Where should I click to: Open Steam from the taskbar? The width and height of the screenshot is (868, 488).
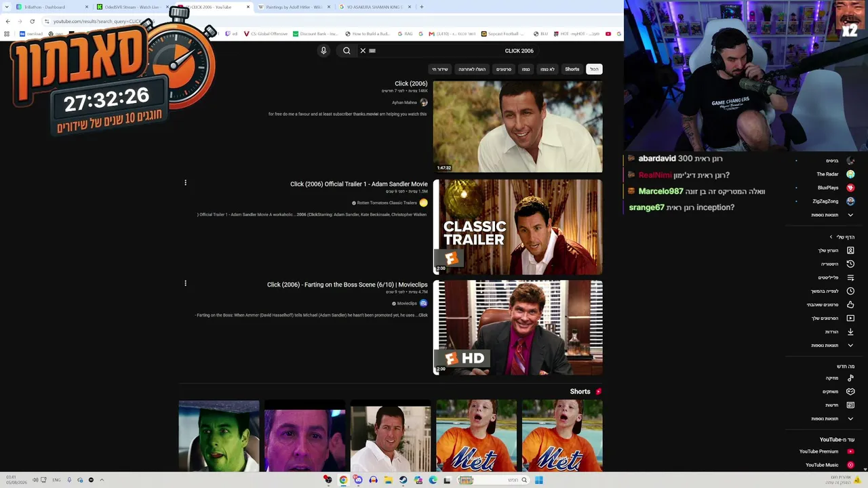(403, 480)
